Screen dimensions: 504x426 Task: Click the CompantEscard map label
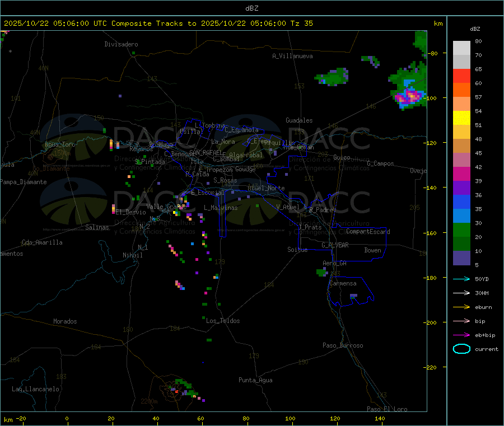click(368, 231)
